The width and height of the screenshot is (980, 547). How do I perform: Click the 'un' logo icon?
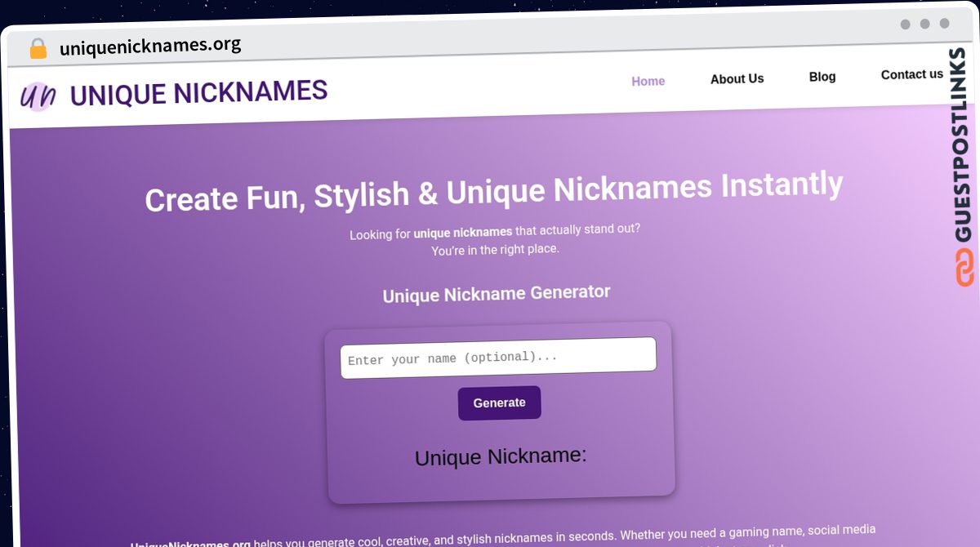pos(38,96)
